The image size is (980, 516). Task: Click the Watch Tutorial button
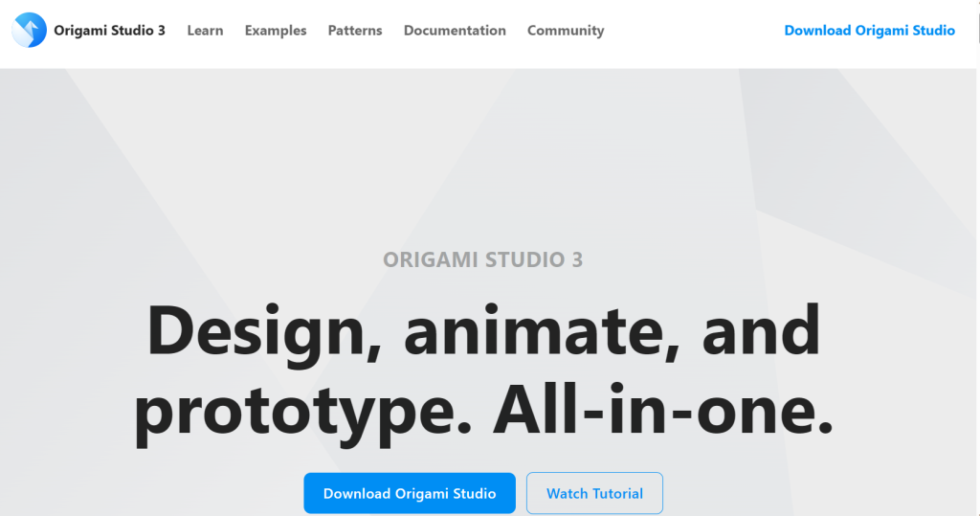[594, 493]
